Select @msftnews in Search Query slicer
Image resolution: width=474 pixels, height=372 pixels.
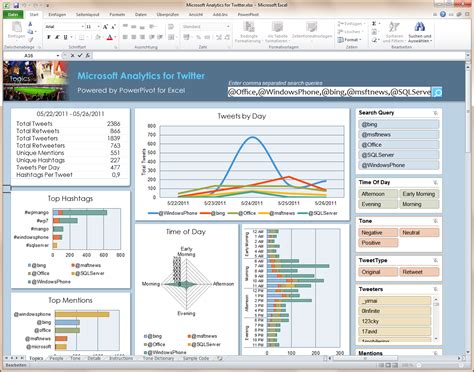coord(399,135)
